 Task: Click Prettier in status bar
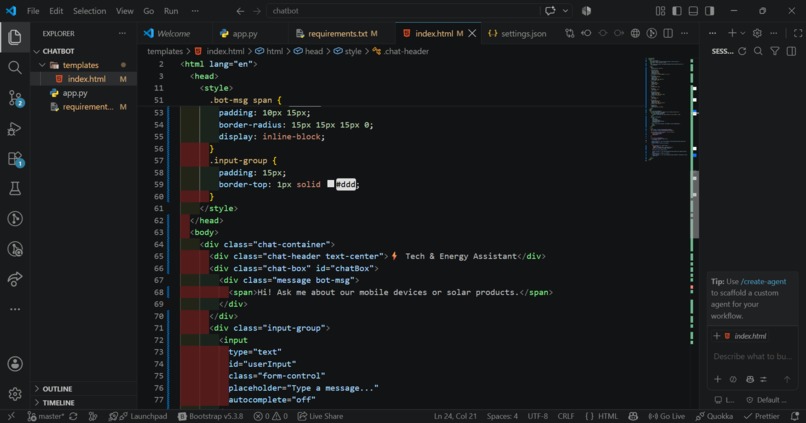pyautogui.click(x=762, y=416)
